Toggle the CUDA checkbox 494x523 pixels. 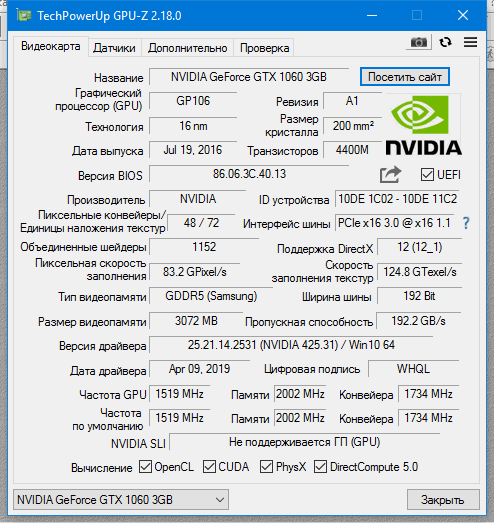pos(209,467)
